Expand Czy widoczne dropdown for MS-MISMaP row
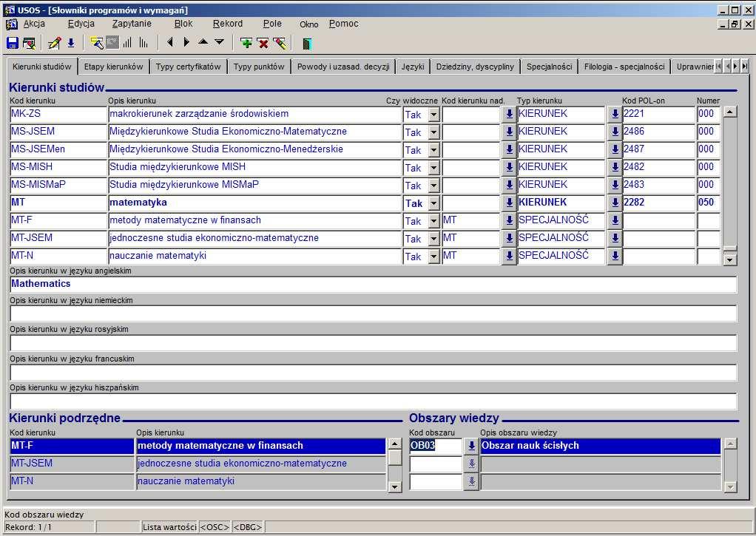 (x=434, y=186)
